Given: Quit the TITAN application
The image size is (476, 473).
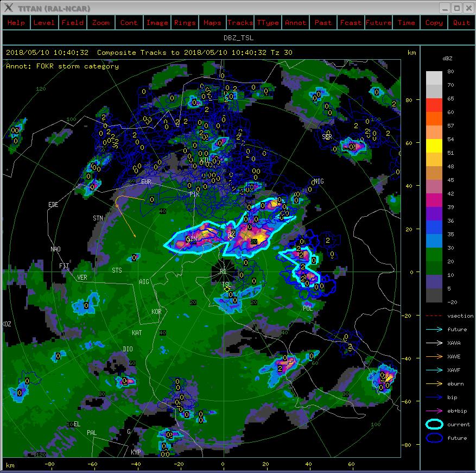Looking at the screenshot, I should click(461, 23).
